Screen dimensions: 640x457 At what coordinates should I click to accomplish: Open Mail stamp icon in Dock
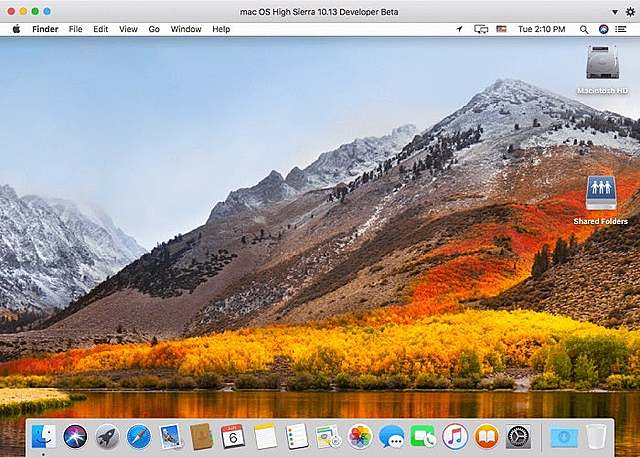click(170, 437)
